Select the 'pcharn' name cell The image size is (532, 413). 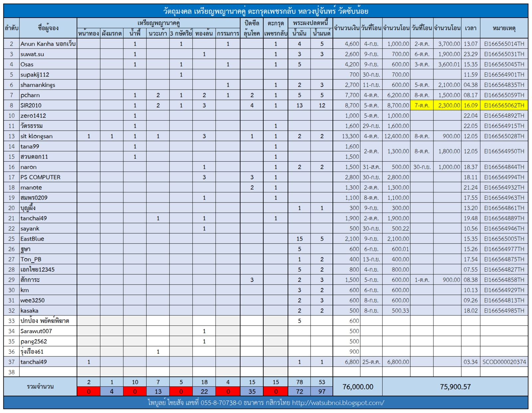pos(48,95)
